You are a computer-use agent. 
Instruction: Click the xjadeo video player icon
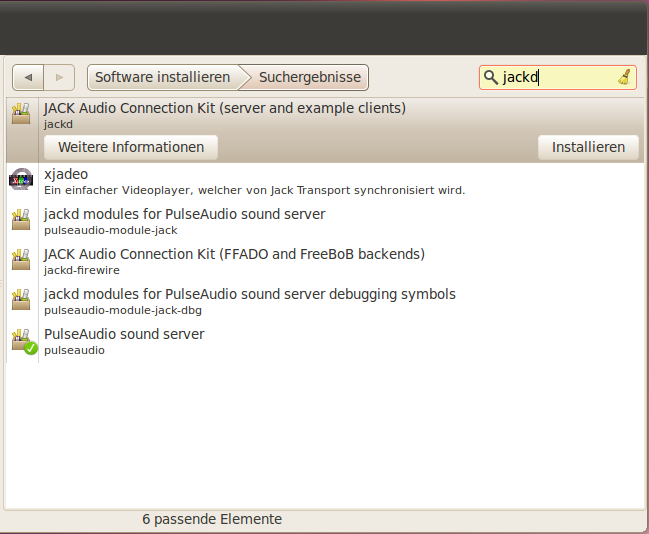tap(21, 180)
